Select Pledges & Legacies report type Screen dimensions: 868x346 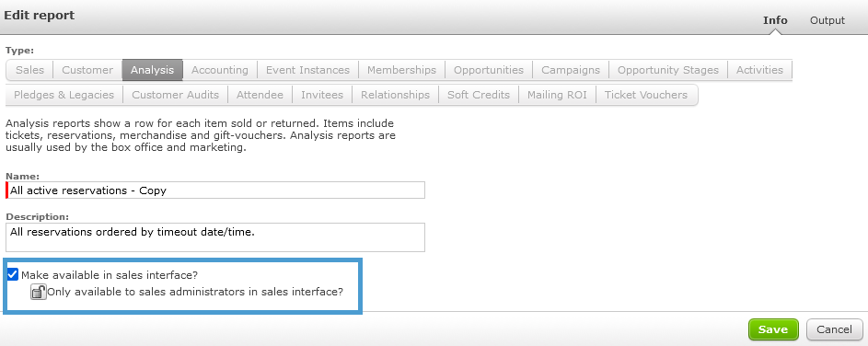(64, 95)
